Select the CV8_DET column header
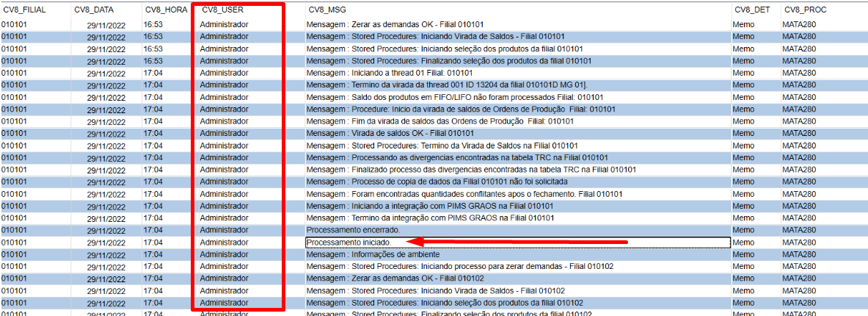Image resolution: width=868 pixels, height=316 pixels. point(752,10)
